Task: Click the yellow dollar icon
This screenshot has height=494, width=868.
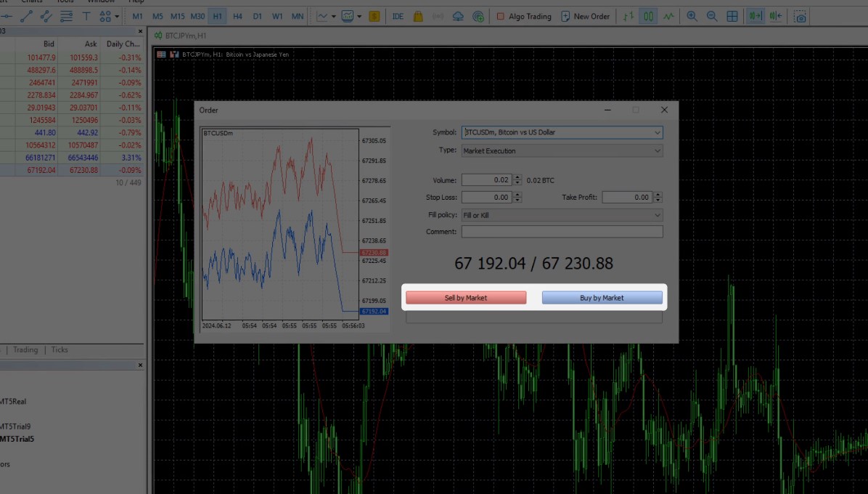Action: [374, 17]
